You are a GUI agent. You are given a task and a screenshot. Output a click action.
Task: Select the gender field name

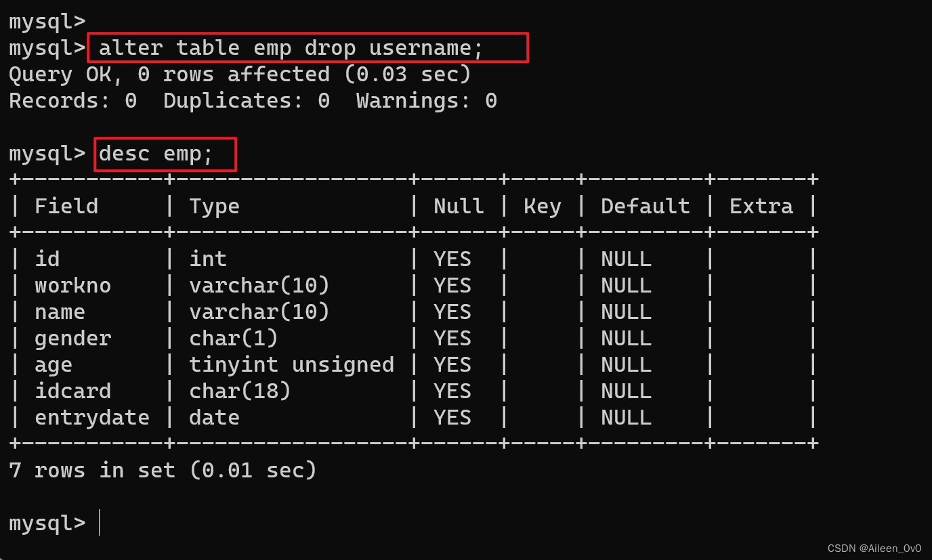click(x=72, y=338)
